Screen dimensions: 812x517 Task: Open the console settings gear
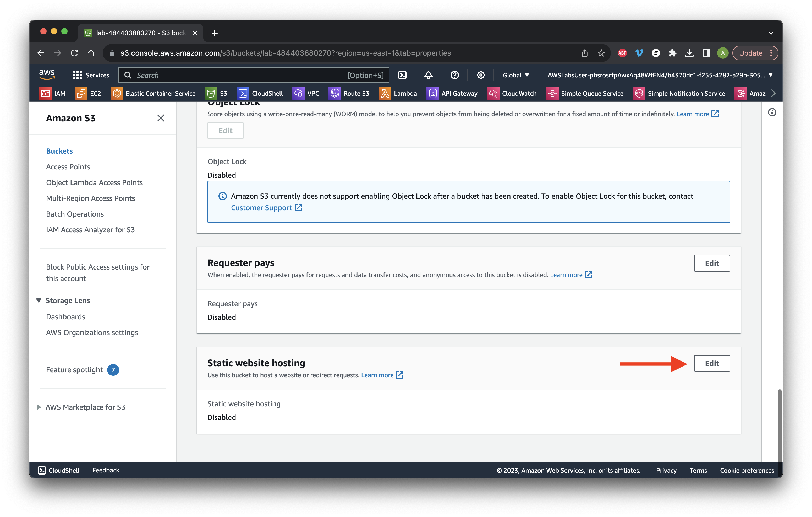tap(481, 75)
